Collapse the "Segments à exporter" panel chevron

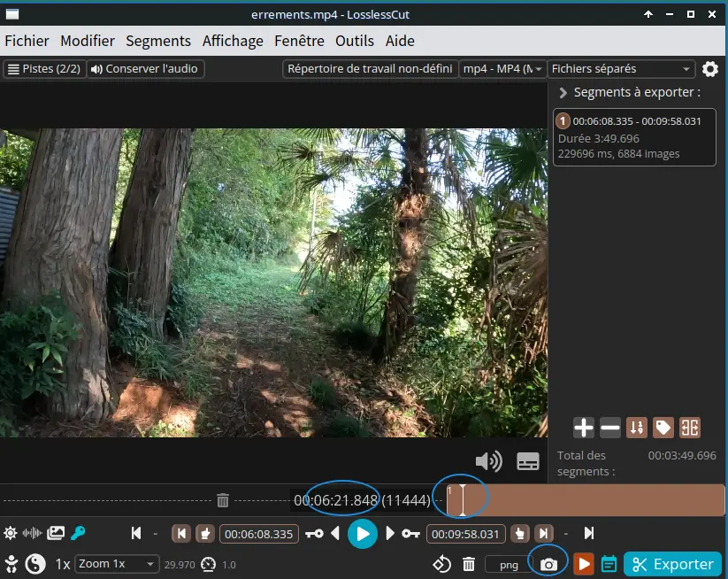(x=563, y=93)
